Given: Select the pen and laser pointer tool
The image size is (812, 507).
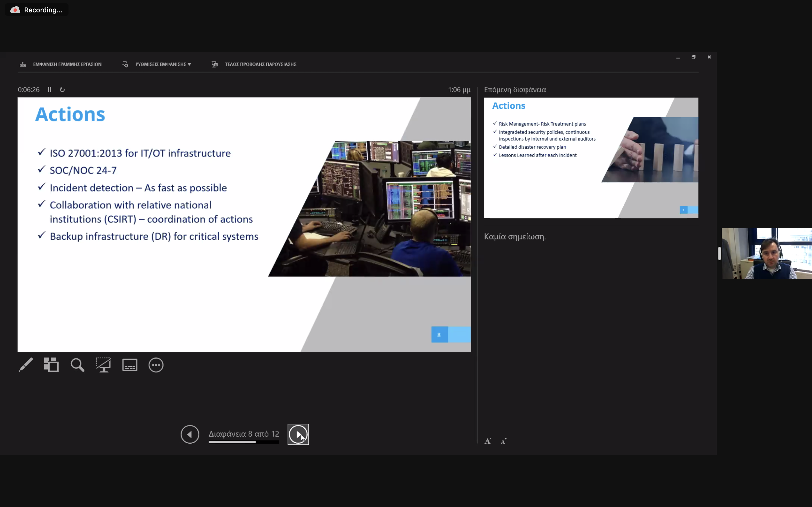Looking at the screenshot, I should coord(26,365).
